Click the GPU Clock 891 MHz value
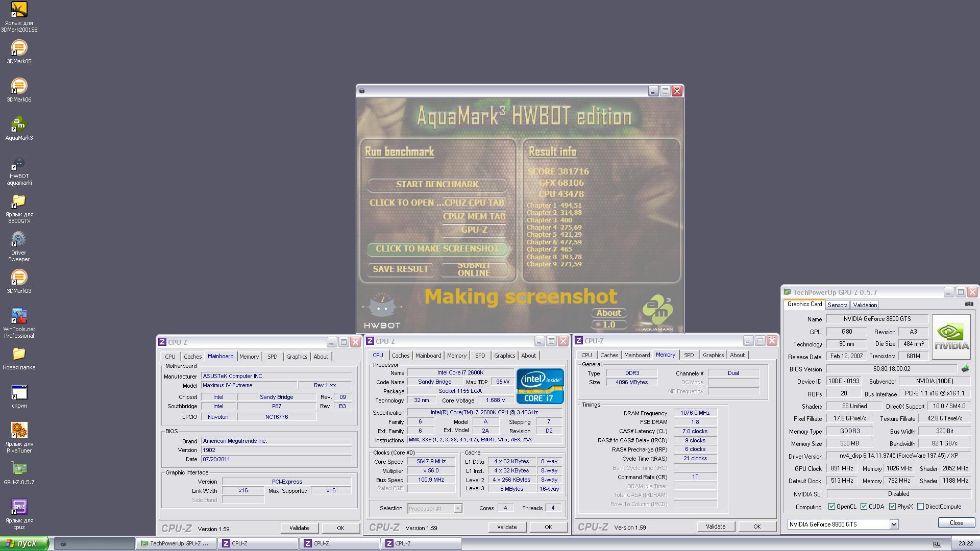Image resolution: width=980 pixels, height=551 pixels. [x=842, y=468]
